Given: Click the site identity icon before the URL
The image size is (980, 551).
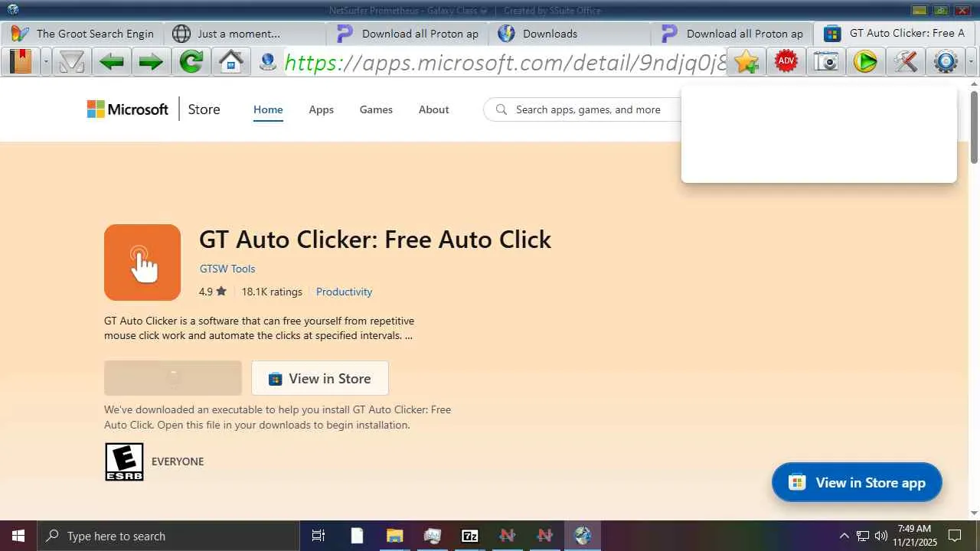Looking at the screenshot, I should pos(268,61).
